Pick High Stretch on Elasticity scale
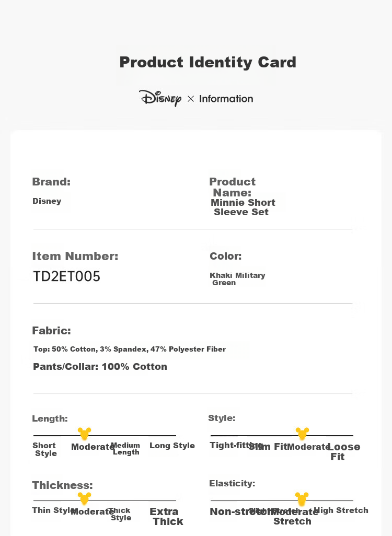The image size is (392, 536). pyautogui.click(x=341, y=510)
